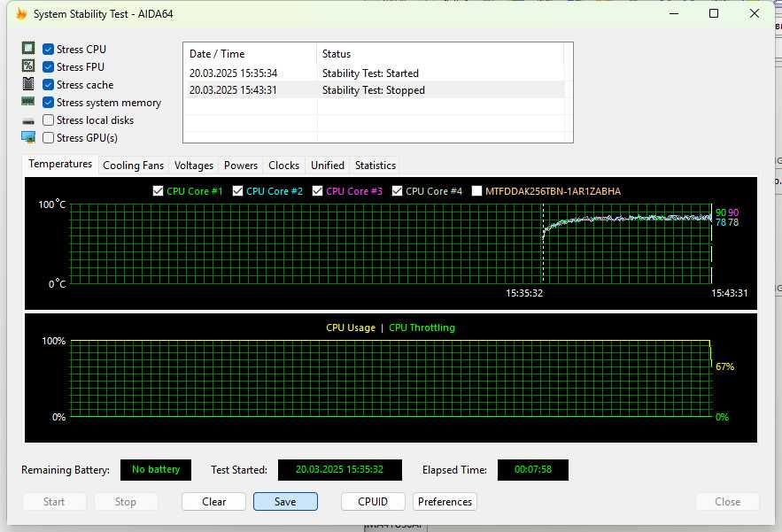Uncheck the Stress FPU checkbox
Screen dimensions: 782x532
tap(49, 66)
